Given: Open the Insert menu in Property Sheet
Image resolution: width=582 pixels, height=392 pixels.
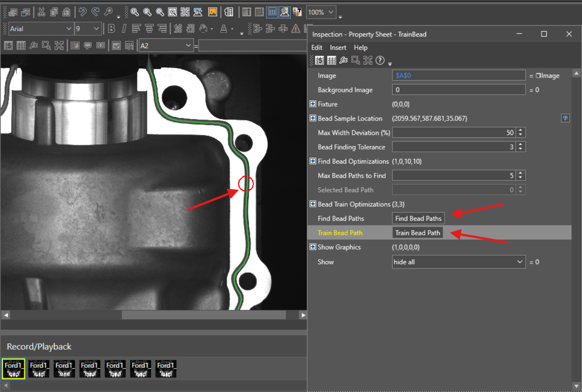Looking at the screenshot, I should click(x=338, y=47).
